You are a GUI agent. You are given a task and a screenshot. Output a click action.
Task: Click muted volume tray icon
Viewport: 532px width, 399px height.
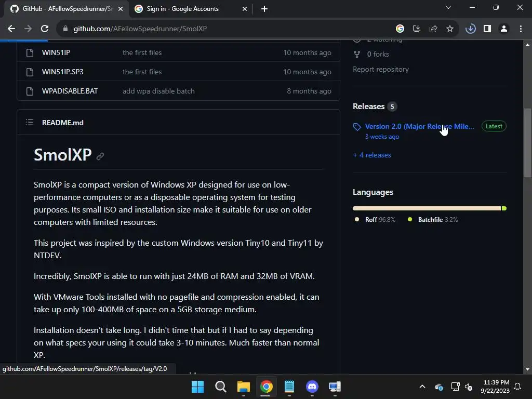[x=469, y=387]
